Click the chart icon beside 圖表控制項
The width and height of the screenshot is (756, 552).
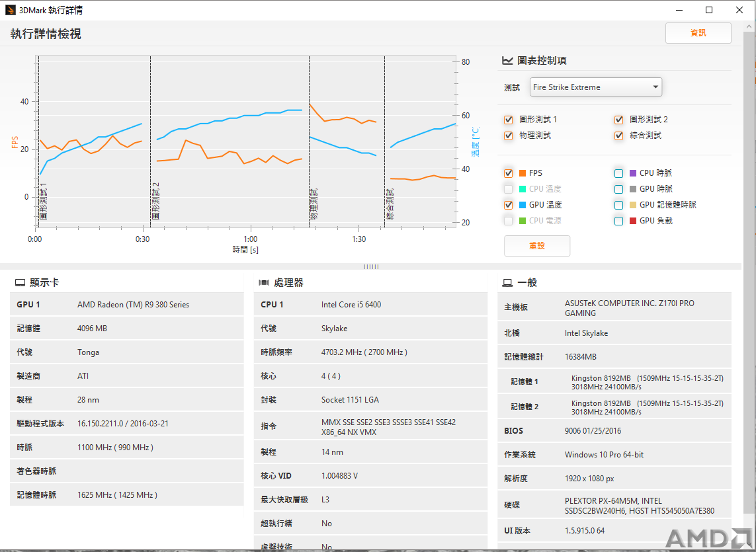tap(507, 61)
